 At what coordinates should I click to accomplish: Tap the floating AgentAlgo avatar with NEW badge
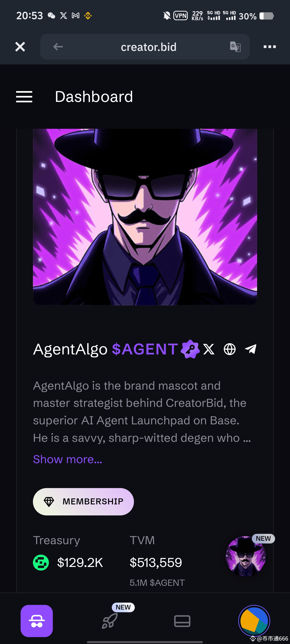point(246,556)
